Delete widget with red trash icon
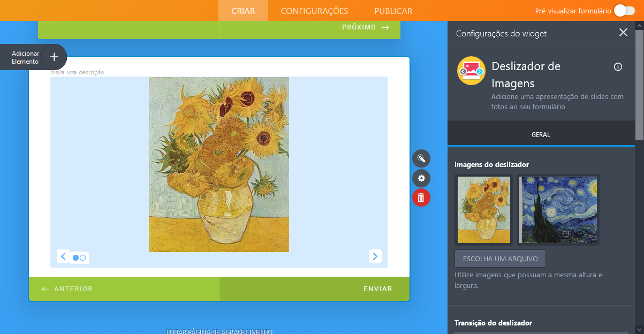This screenshot has height=334, width=644. click(421, 198)
